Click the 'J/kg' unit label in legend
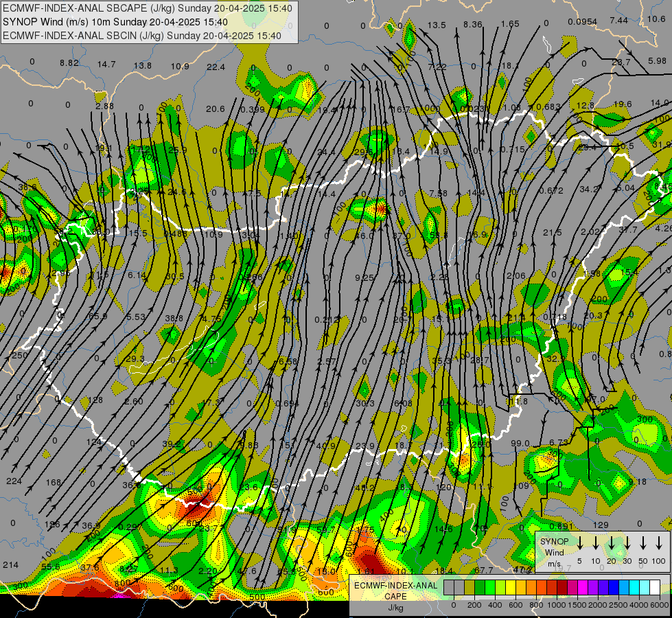Viewport: 672px width, 618px height. click(395, 607)
